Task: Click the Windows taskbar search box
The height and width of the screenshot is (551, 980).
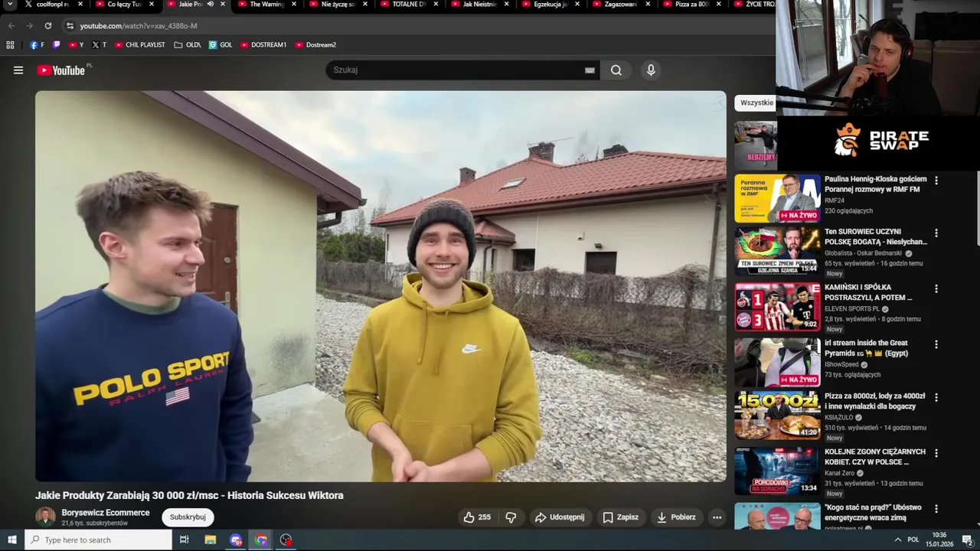Action: pyautogui.click(x=98, y=540)
